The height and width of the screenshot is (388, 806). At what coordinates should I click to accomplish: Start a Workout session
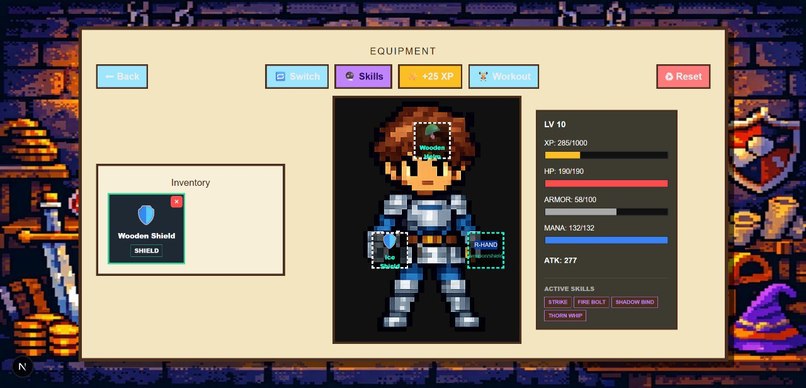point(504,77)
